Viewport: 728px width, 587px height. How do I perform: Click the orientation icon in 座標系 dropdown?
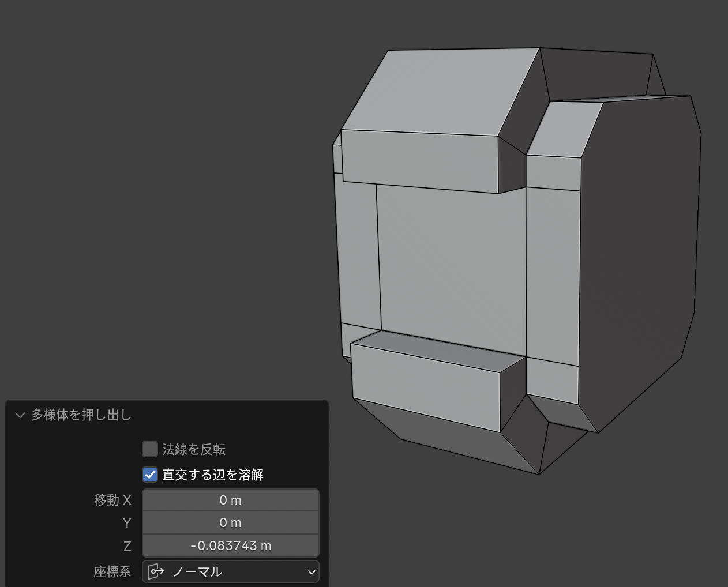click(156, 571)
